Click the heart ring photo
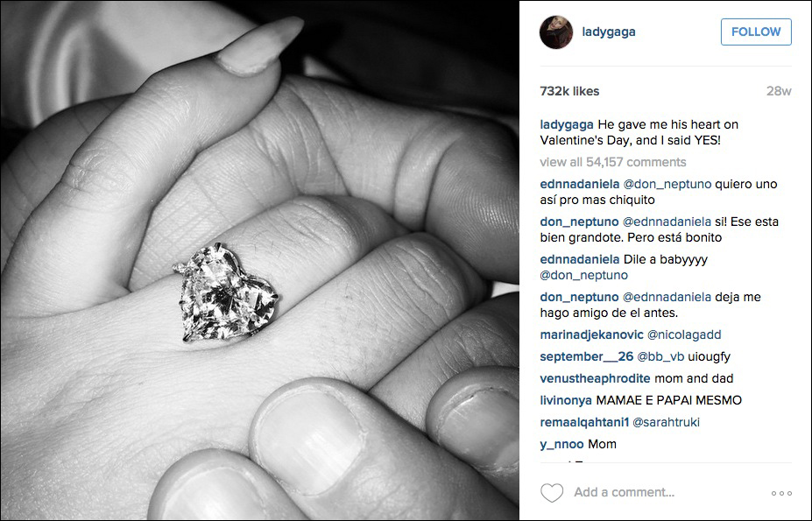 pos(259,261)
